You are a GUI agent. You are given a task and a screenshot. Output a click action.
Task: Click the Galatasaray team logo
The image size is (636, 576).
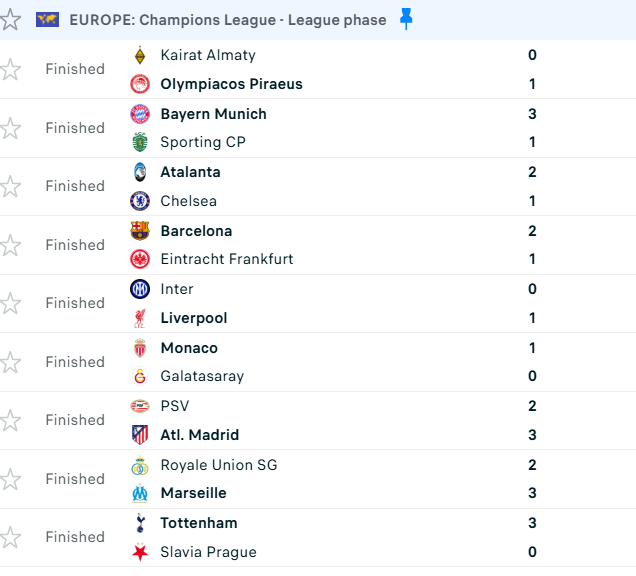pos(140,377)
